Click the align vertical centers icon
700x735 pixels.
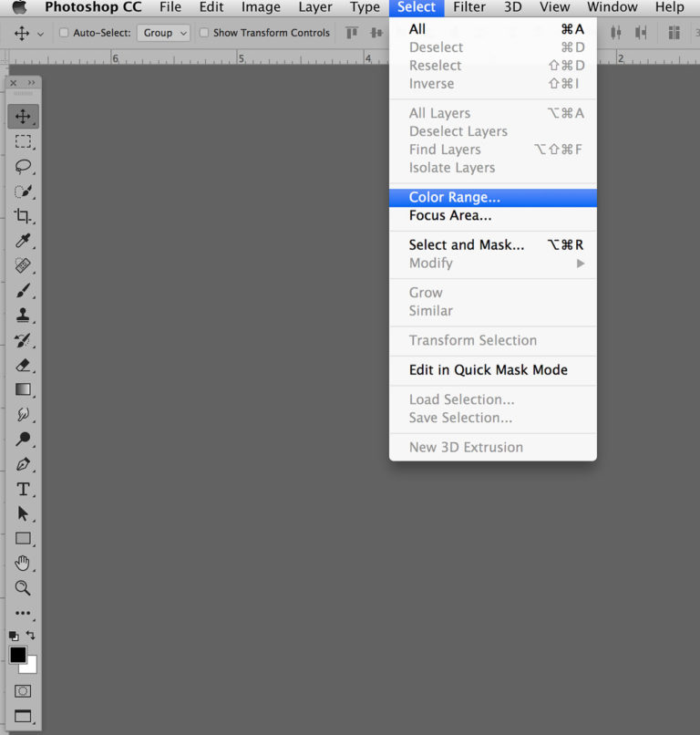point(376,33)
